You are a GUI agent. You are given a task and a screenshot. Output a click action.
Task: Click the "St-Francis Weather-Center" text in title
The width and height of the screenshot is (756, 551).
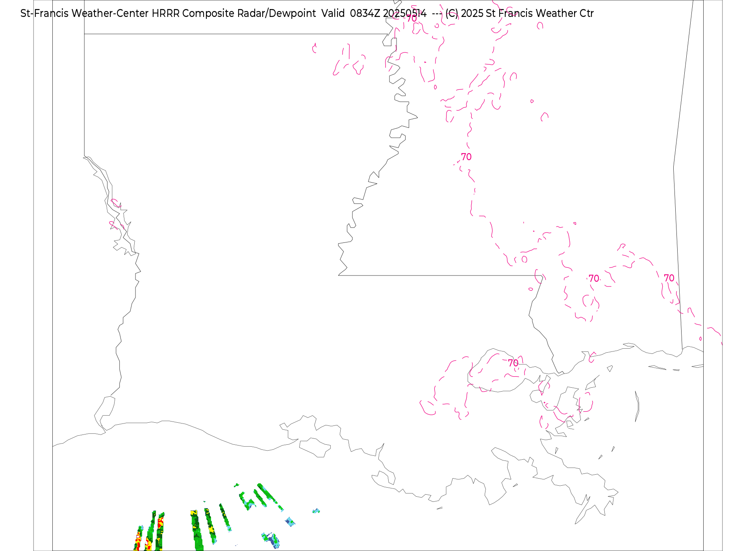coord(84,13)
